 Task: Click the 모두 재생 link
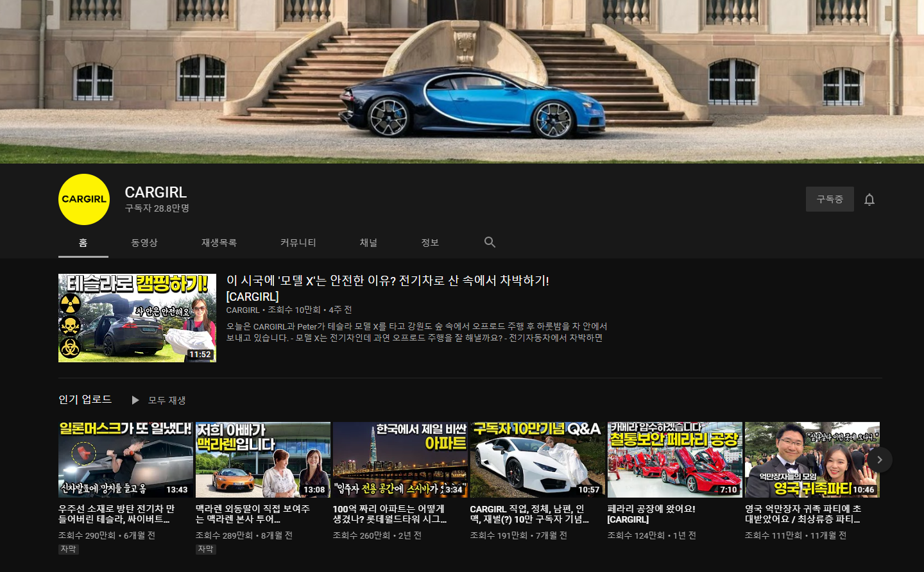(x=167, y=400)
